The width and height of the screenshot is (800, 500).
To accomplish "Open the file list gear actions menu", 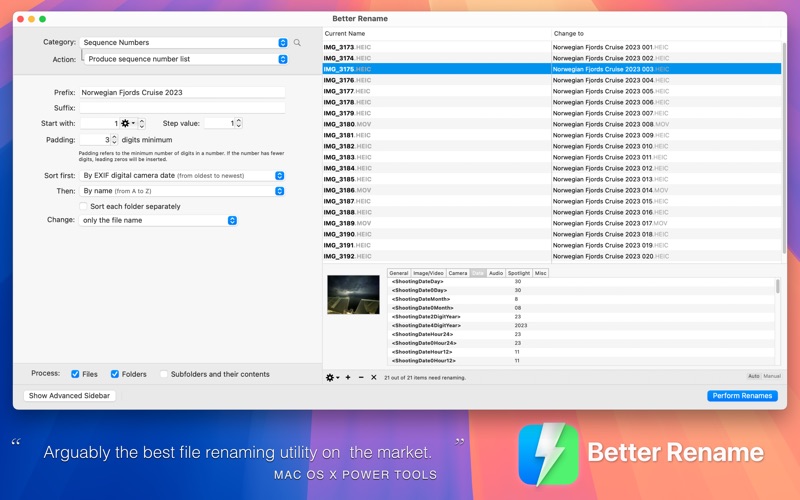I will click(332, 378).
